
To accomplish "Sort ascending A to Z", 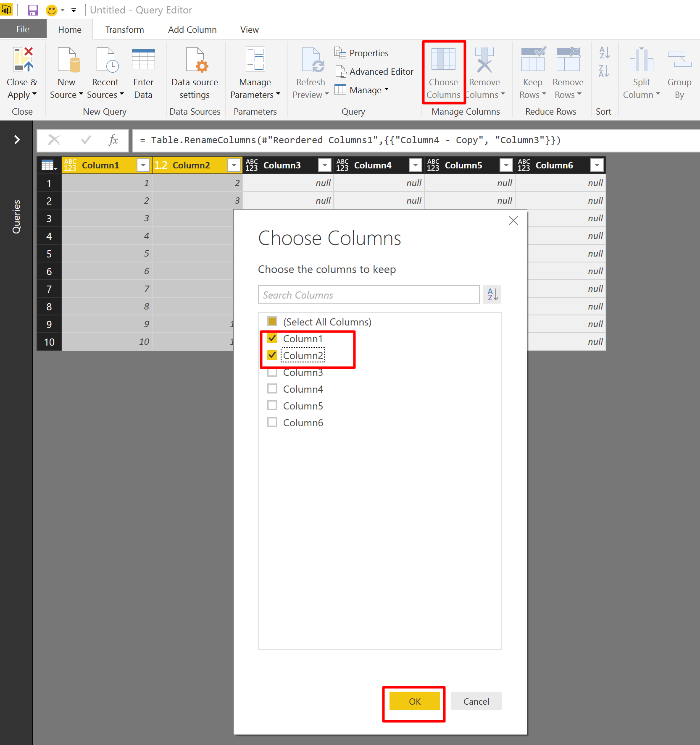I will (x=605, y=52).
